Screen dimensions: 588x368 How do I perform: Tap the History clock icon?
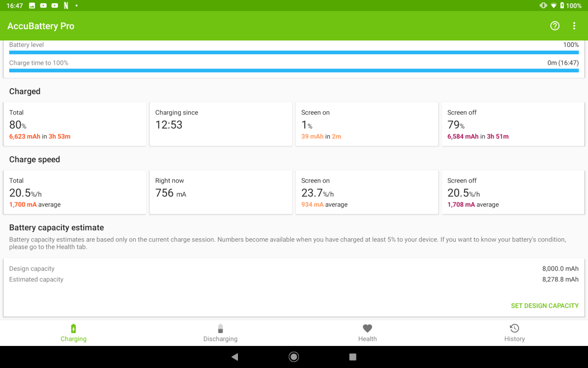[514, 328]
